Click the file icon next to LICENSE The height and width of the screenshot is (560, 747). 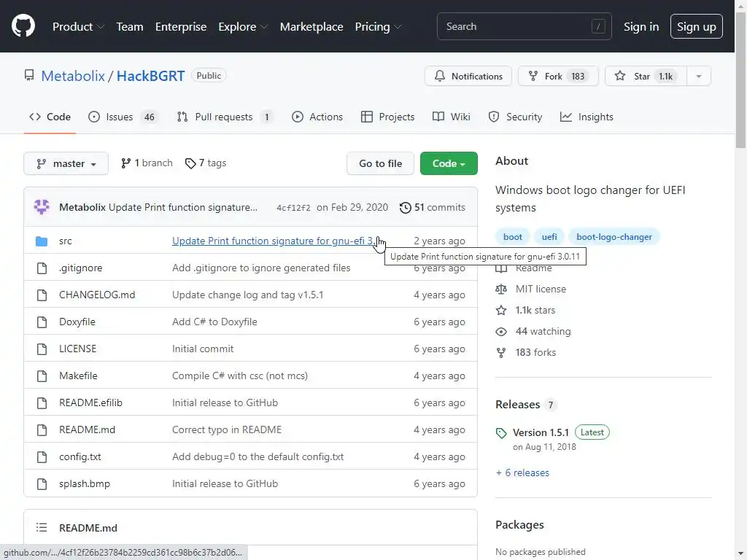click(42, 349)
